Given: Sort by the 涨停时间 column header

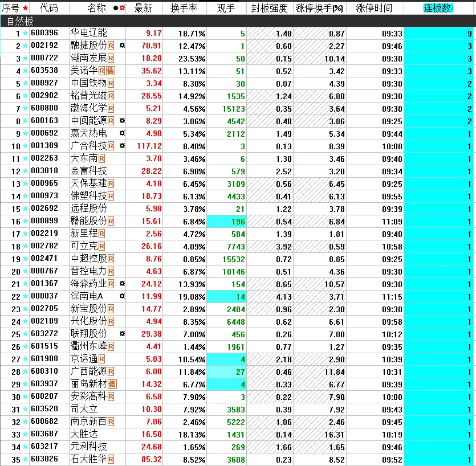Looking at the screenshot, I should click(374, 8).
